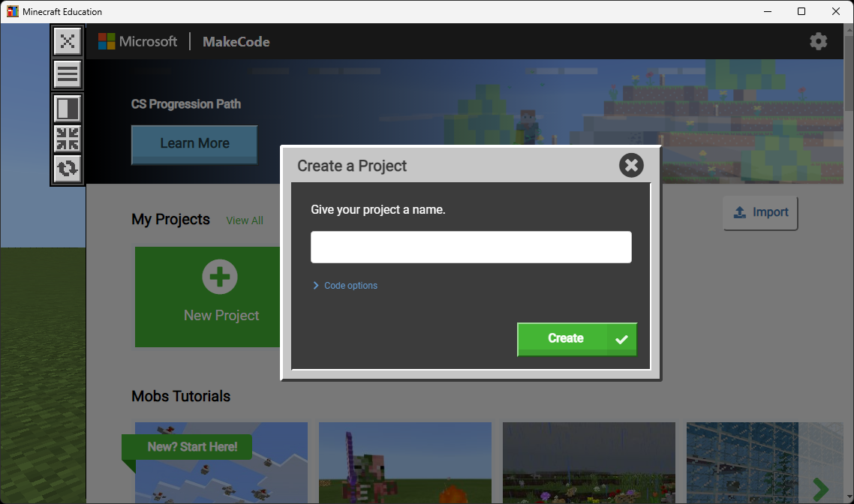The image size is (854, 504).
Task: Open the hamburger menu icon in the side toolbar
Action: pyautogui.click(x=68, y=74)
